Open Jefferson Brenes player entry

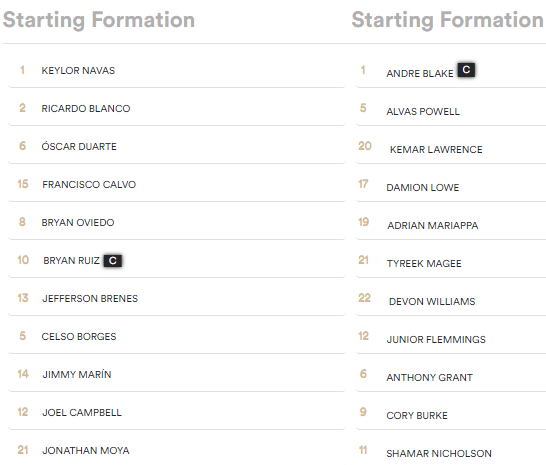(177, 299)
